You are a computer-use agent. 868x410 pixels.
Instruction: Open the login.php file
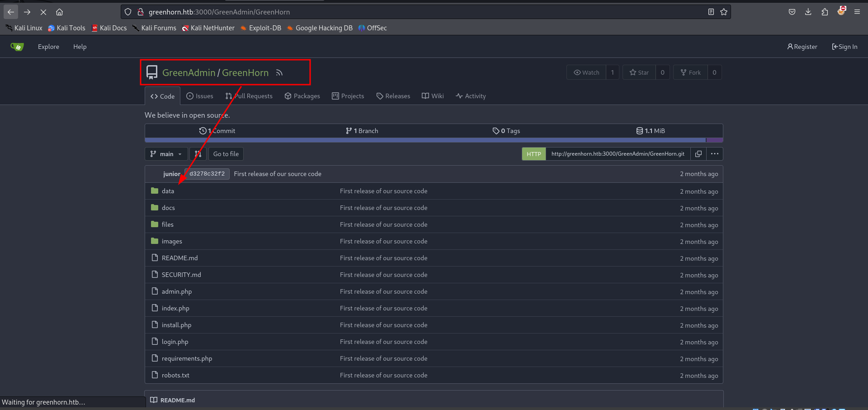tap(175, 342)
